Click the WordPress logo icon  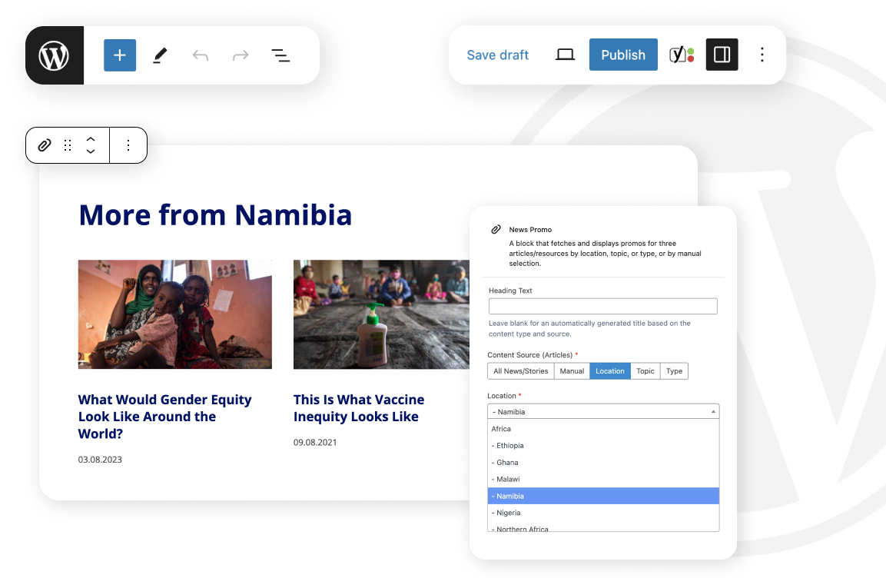point(54,55)
